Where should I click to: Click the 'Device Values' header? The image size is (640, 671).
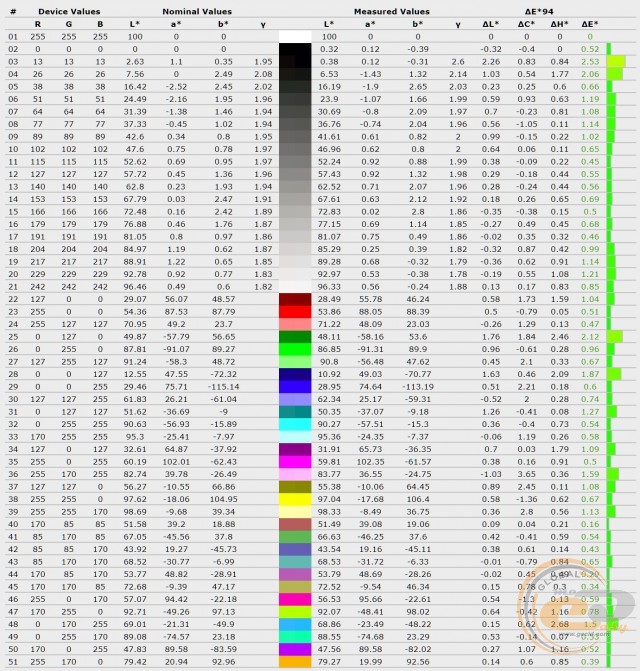coord(69,12)
